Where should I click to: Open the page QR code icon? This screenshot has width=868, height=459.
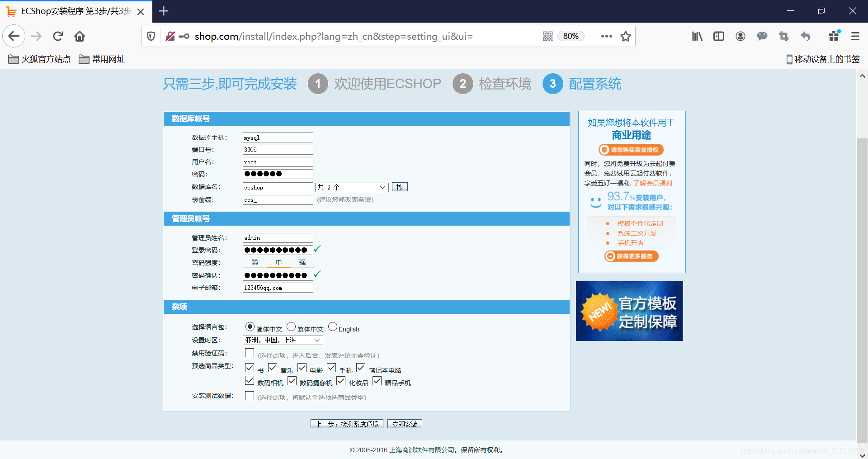548,36
